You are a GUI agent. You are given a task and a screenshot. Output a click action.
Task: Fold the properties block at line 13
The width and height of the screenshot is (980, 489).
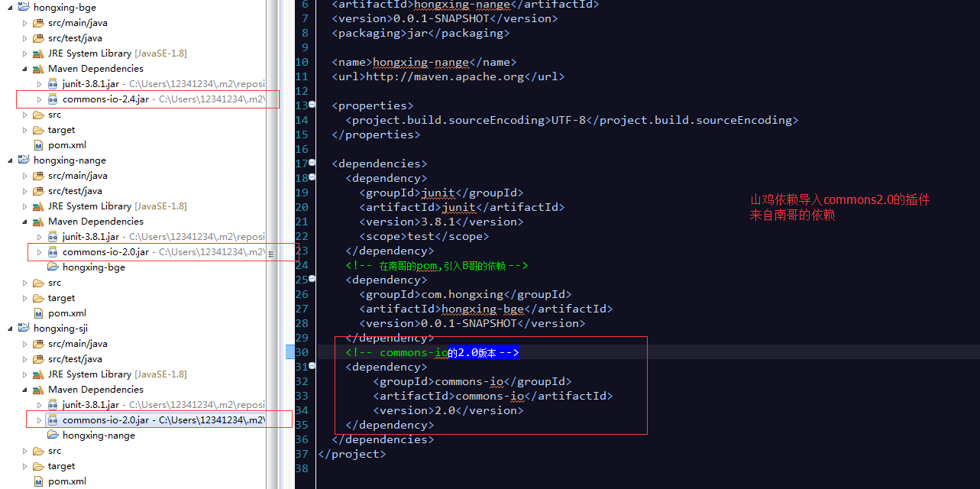(312, 105)
